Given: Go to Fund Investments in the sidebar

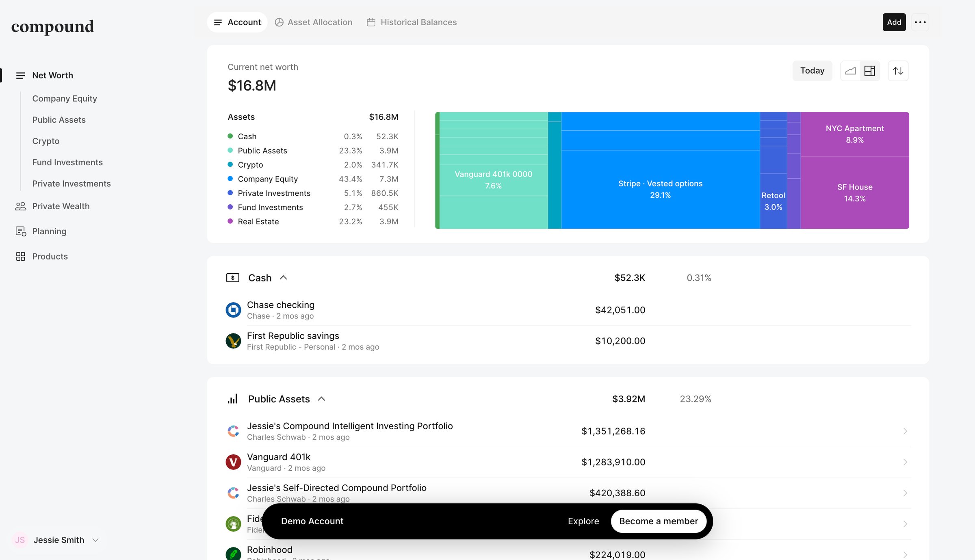Looking at the screenshot, I should 67,162.
